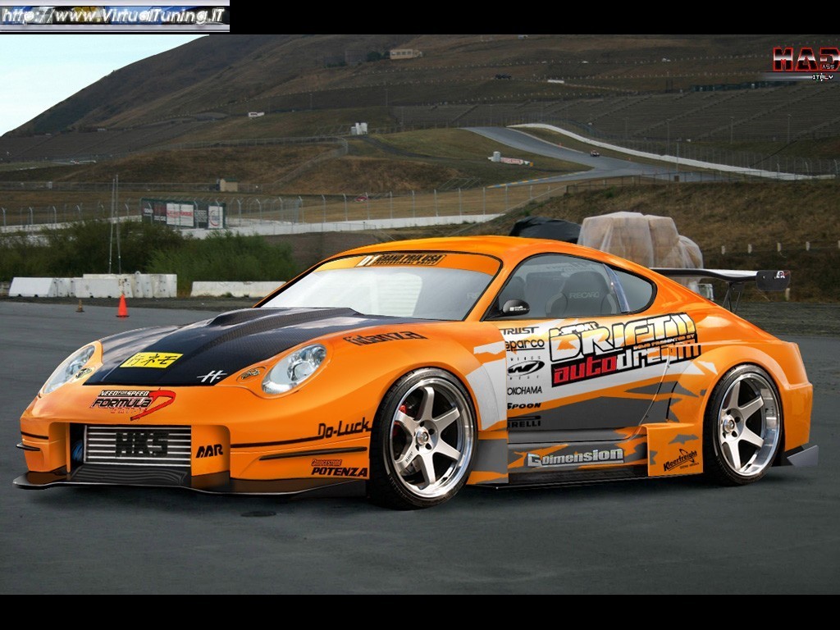This screenshot has width=840, height=630.
Task: Click the POTENZA decal near the front wheel
Action: click(340, 472)
